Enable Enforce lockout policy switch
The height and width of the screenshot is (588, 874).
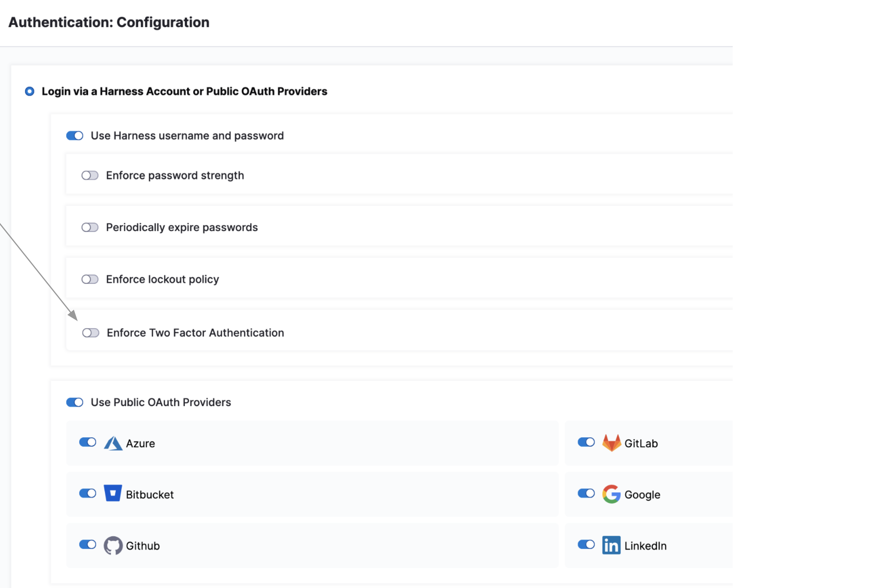coord(90,279)
